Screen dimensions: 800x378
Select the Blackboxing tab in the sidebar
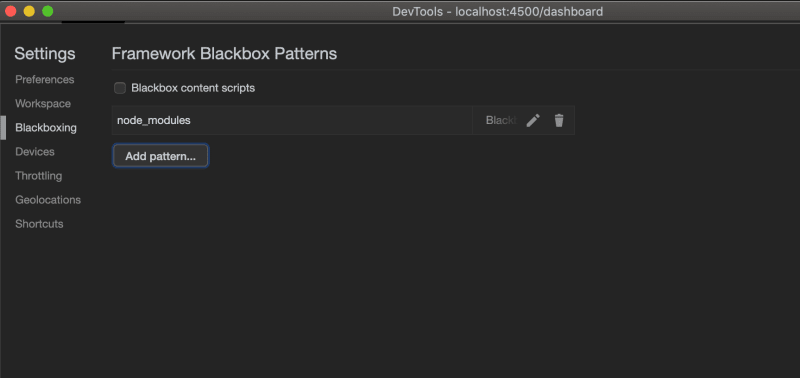click(46, 128)
